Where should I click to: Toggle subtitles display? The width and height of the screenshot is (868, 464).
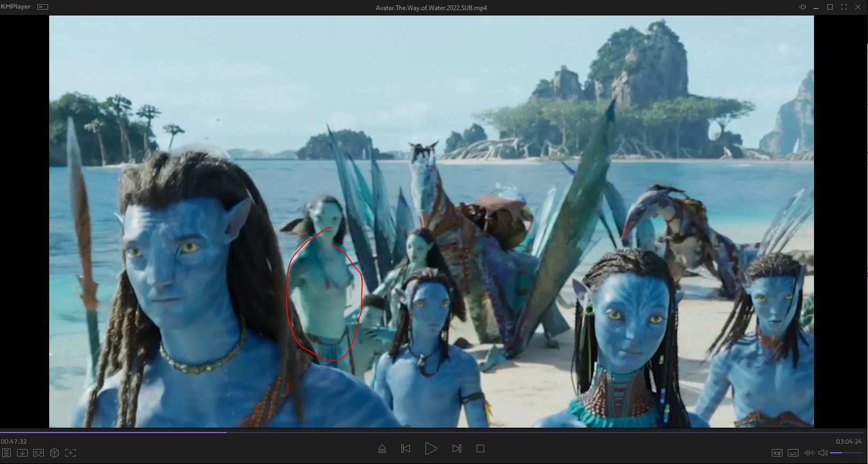click(x=793, y=453)
